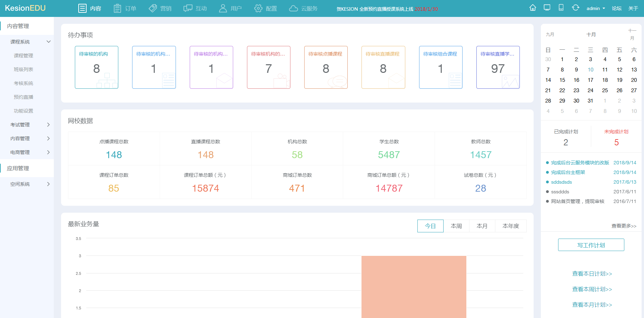Image resolution: width=644 pixels, height=318 pixels.
Task: Select the 本月 chart range
Action: [482, 226]
